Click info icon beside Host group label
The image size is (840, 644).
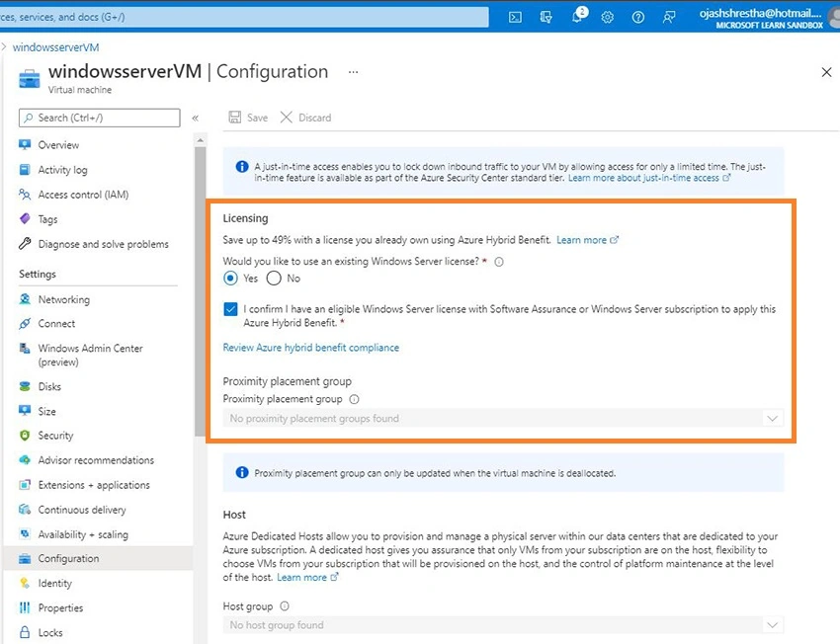point(285,606)
